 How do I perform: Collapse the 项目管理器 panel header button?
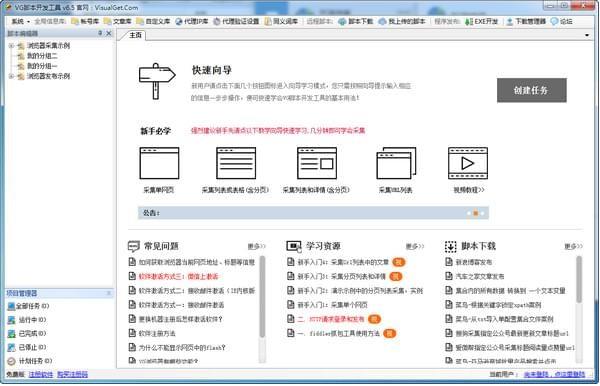109,293
